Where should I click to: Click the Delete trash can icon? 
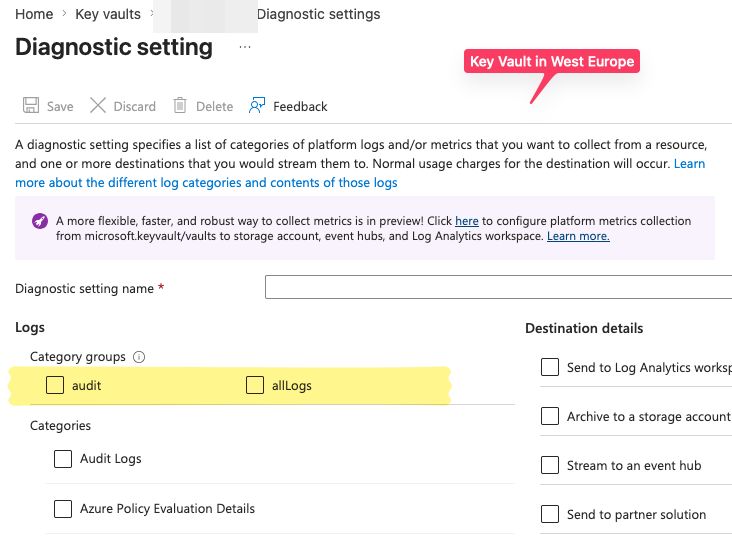pos(180,106)
